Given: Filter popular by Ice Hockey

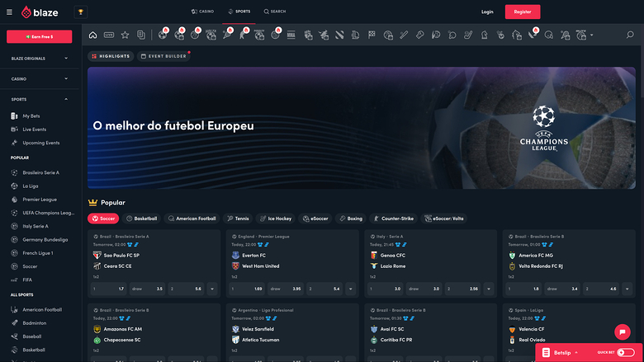Looking at the screenshot, I should click(275, 219).
